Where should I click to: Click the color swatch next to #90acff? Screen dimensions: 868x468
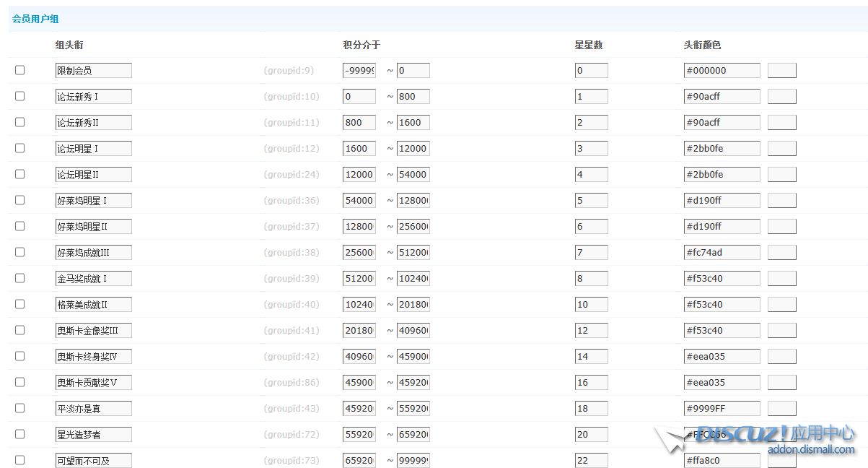click(x=782, y=96)
